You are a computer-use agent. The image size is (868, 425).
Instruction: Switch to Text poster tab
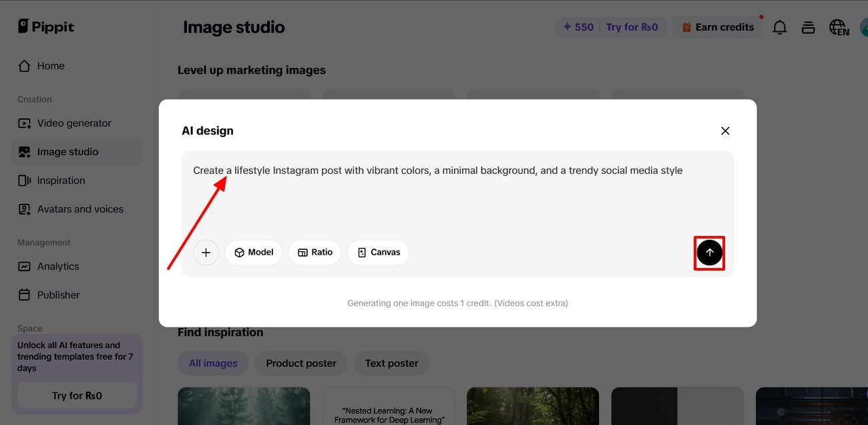(x=391, y=364)
